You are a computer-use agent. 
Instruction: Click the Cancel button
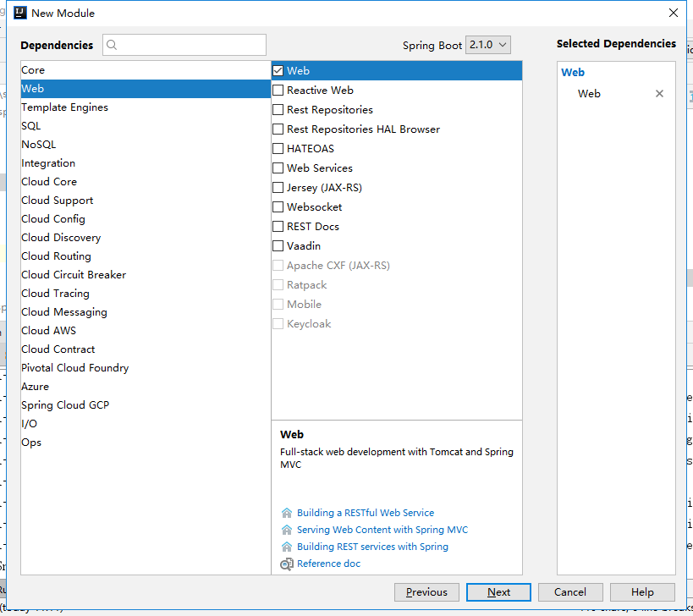click(x=570, y=592)
